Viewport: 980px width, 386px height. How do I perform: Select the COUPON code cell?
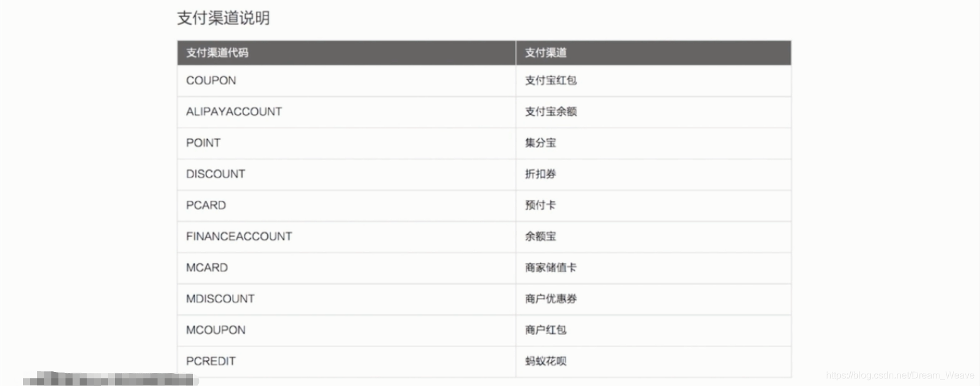click(211, 80)
